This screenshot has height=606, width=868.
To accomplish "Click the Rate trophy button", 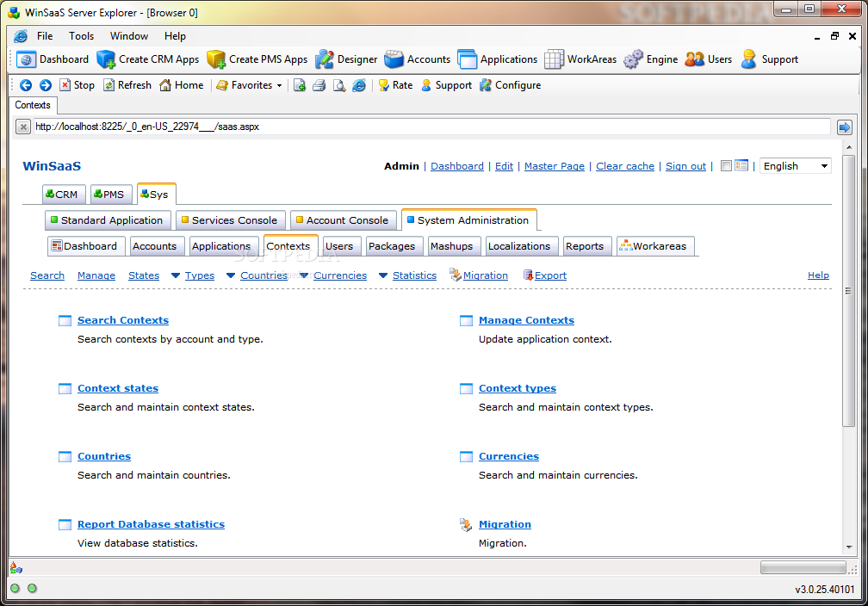I will (395, 85).
